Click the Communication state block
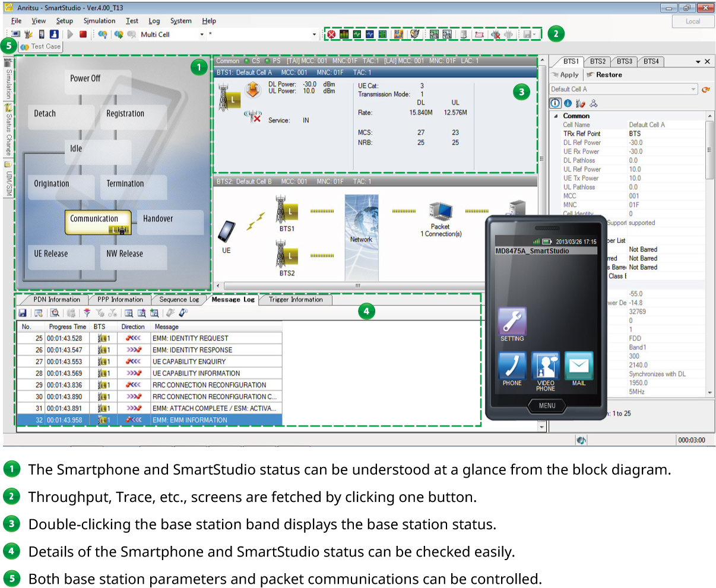Image resolution: width=716 pixels, height=588 pixels. (x=98, y=222)
